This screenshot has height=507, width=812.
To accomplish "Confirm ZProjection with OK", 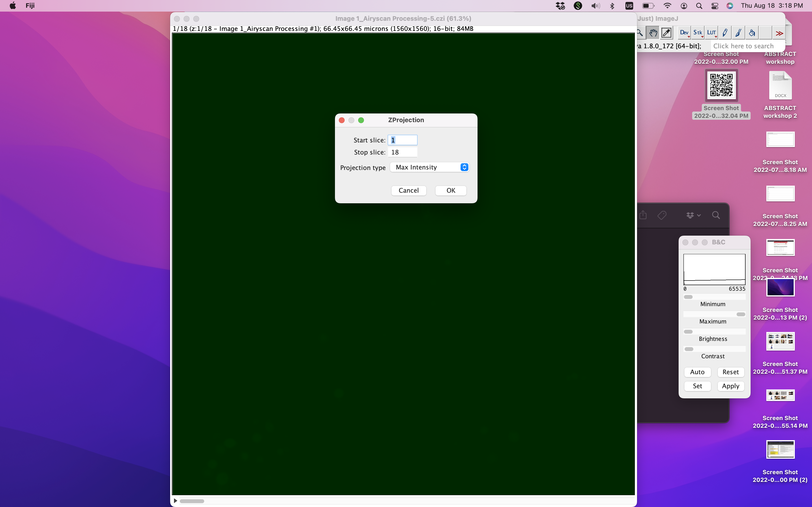I will pos(451,190).
